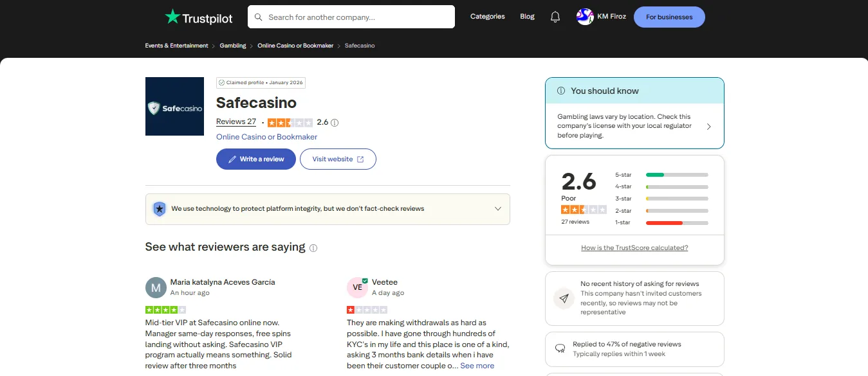
Task: Click Veetee's one-star rating
Action: (367, 310)
